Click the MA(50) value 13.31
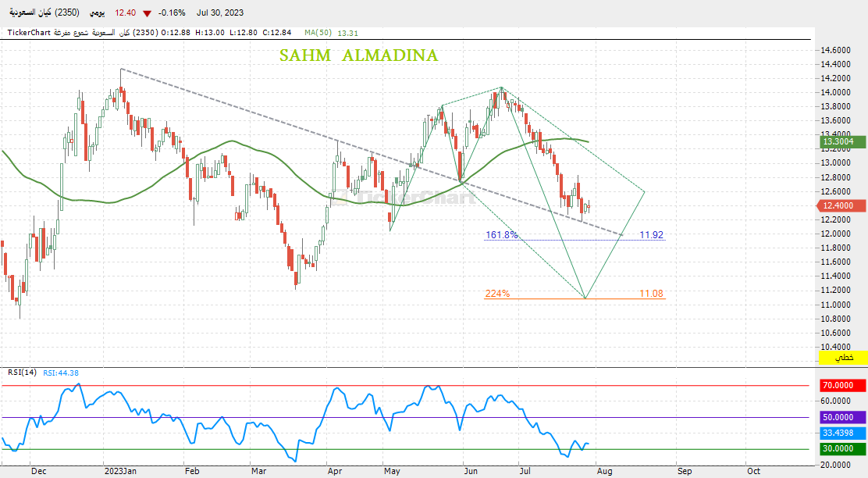The image size is (868, 478). (347, 34)
